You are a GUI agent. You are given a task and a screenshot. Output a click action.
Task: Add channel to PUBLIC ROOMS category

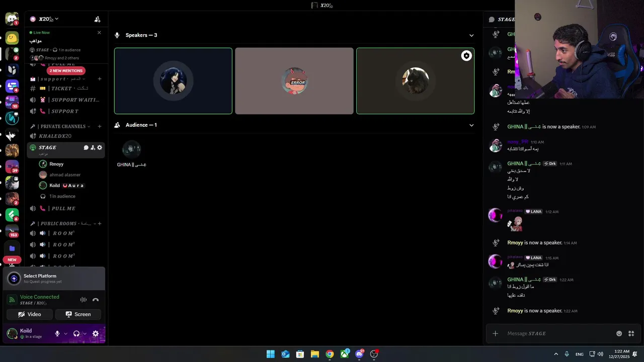(100, 223)
